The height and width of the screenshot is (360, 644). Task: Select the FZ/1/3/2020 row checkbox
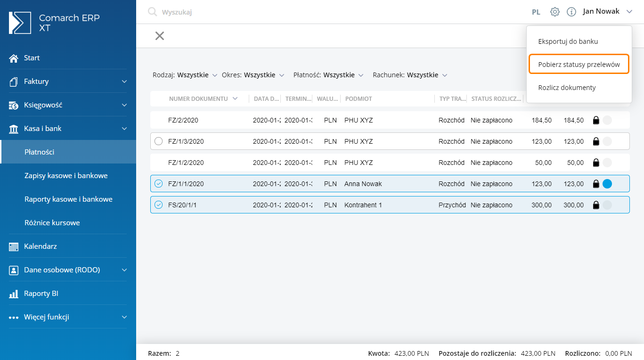pos(159,141)
